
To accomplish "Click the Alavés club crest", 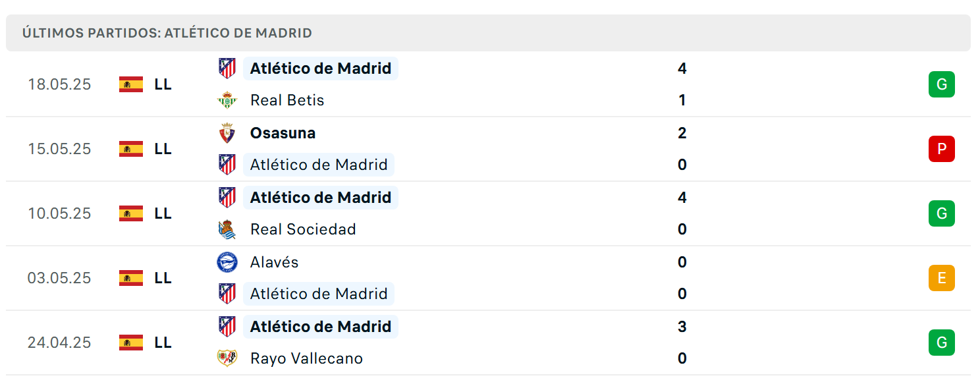I will (227, 262).
